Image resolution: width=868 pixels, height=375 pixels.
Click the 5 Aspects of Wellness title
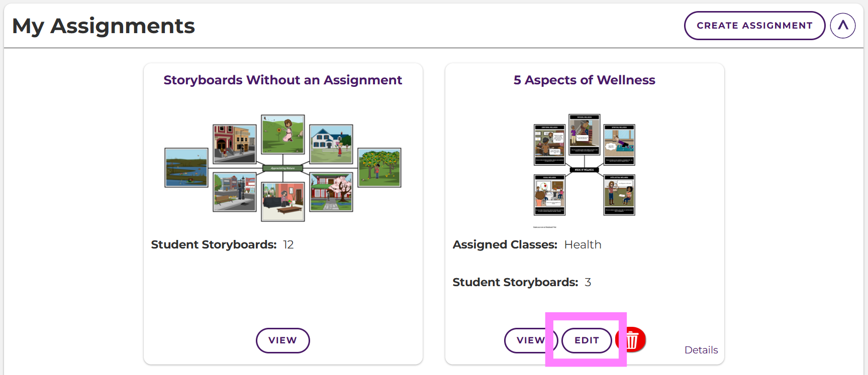pos(584,80)
